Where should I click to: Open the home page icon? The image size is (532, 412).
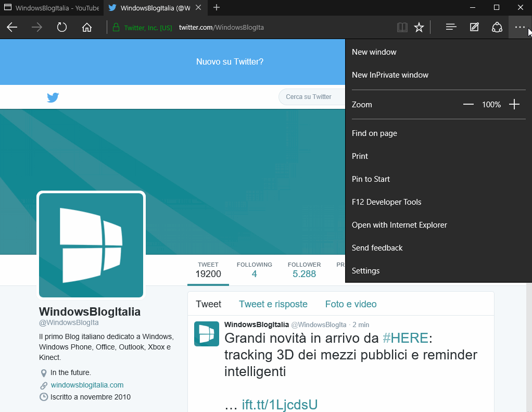pos(87,27)
